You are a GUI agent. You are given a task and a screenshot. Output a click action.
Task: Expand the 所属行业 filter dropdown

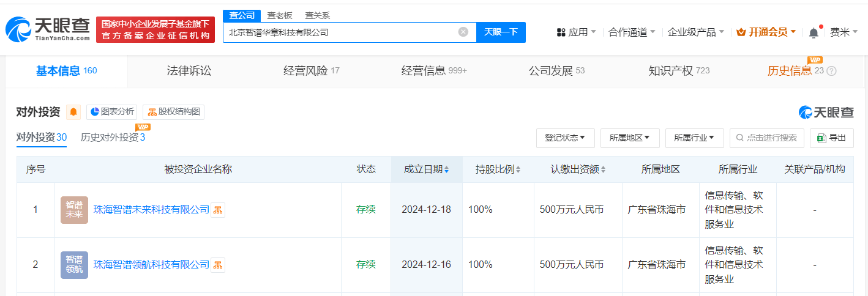tap(694, 138)
